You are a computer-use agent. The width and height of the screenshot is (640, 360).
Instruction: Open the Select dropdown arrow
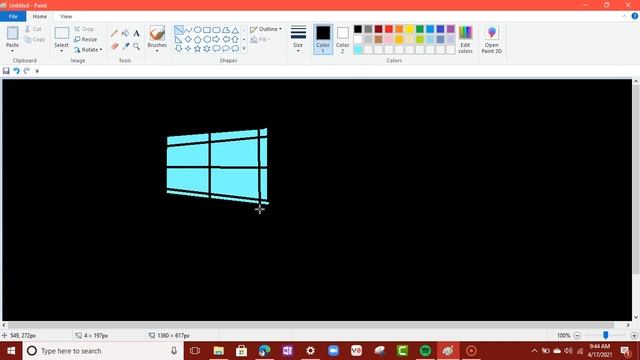pos(61,51)
